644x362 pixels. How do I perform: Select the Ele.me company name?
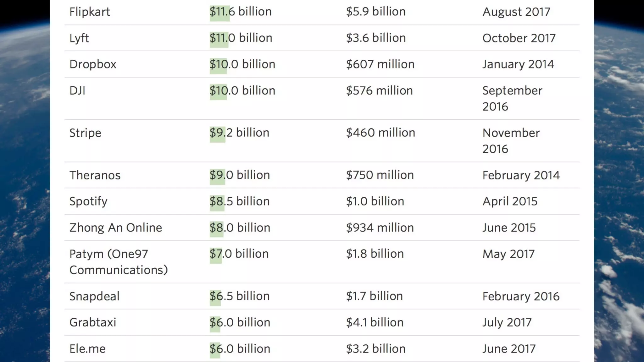87,349
